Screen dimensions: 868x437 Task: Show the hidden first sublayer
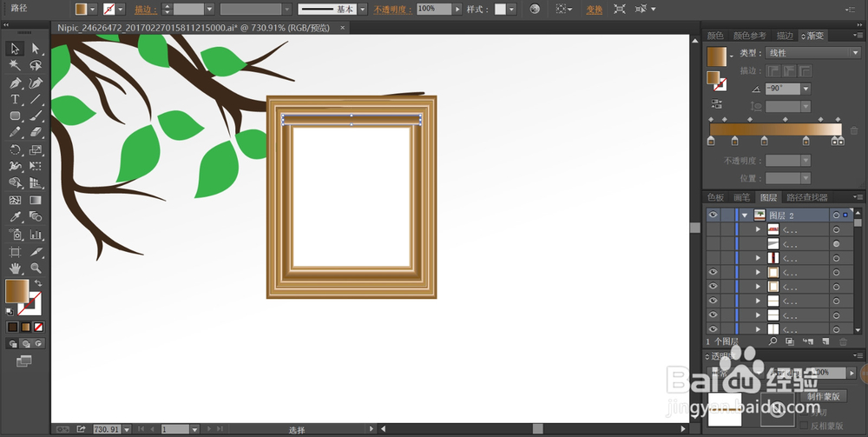point(713,229)
